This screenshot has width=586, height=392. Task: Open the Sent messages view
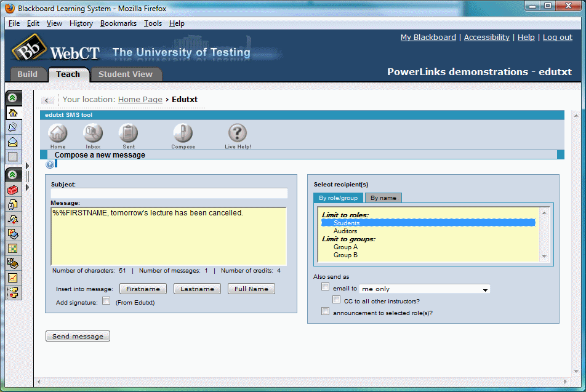(x=128, y=134)
